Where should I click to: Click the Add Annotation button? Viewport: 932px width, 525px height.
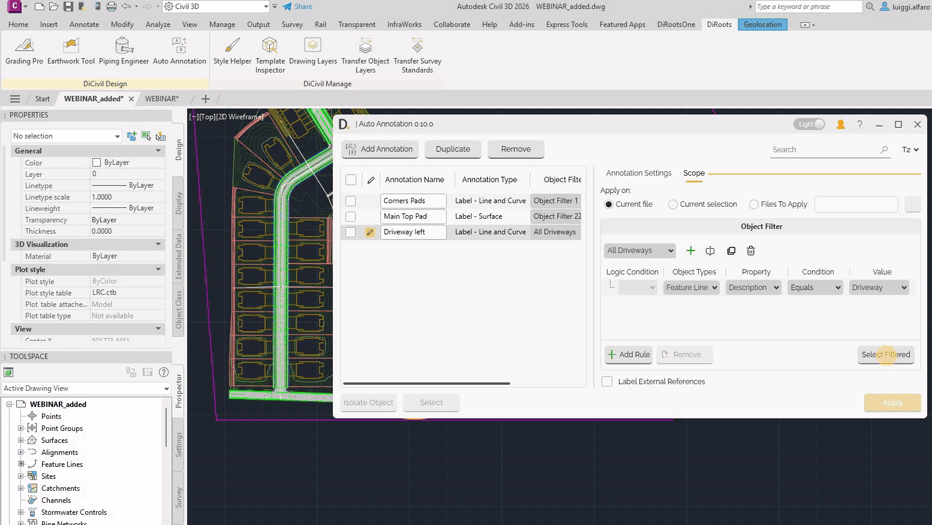pyautogui.click(x=380, y=149)
